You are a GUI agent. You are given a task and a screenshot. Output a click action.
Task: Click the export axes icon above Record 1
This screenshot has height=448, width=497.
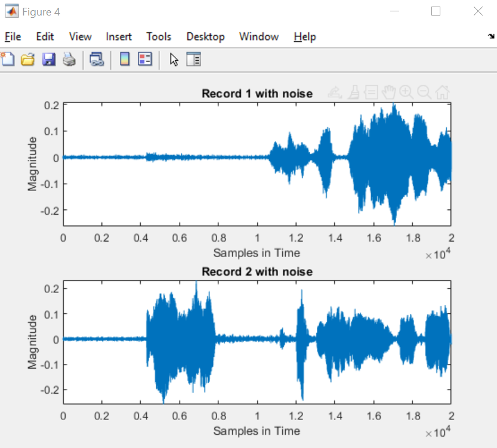335,92
